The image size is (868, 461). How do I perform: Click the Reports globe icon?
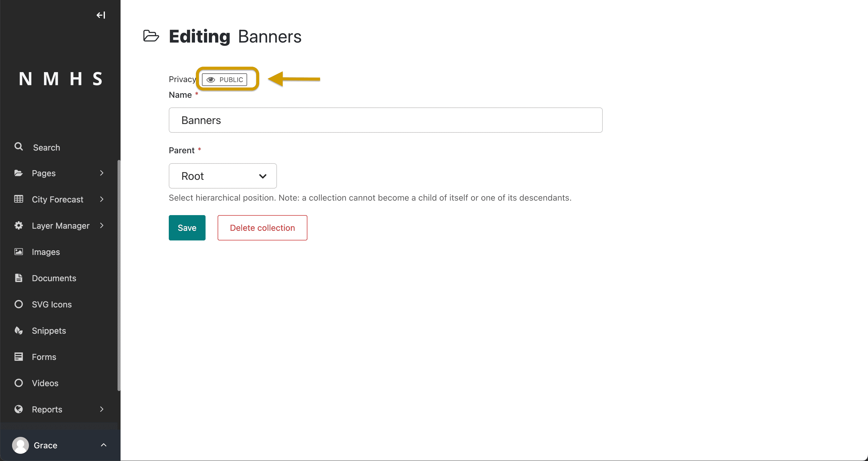[18, 409]
